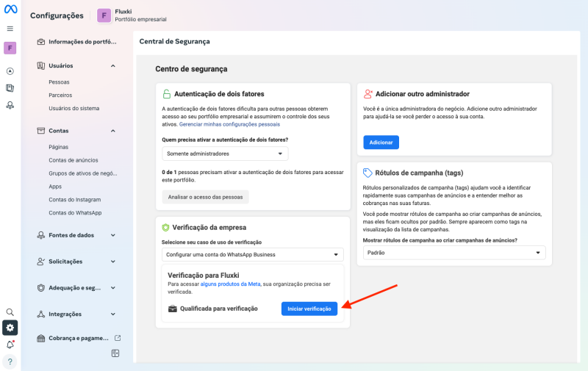588x371 pixels.
Task: Select Pessoas in the sidebar
Action: pyautogui.click(x=59, y=82)
